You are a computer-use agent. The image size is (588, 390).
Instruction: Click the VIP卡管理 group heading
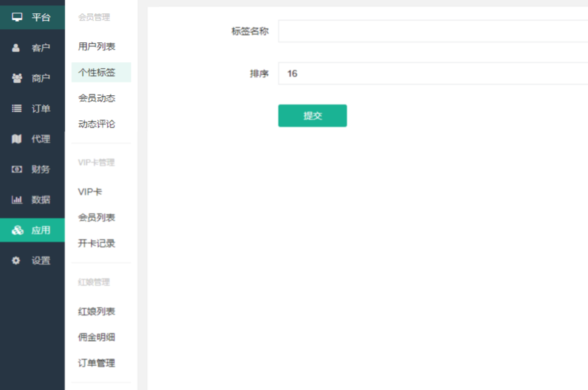click(96, 163)
